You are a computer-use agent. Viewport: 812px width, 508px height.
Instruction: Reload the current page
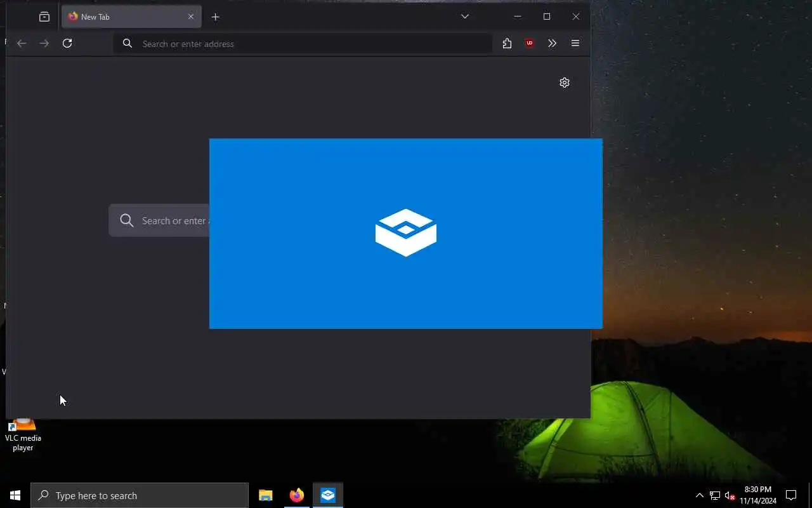tap(67, 43)
